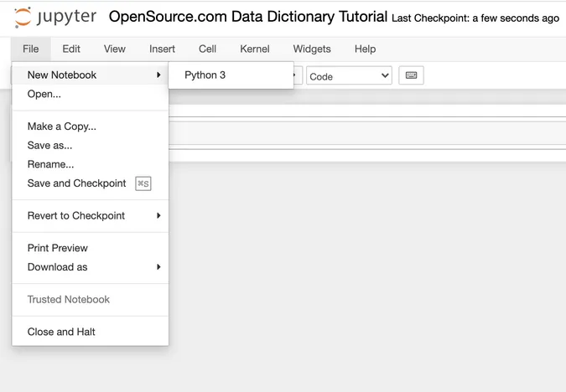
Task: Open the Widgets menu
Action: pos(312,49)
